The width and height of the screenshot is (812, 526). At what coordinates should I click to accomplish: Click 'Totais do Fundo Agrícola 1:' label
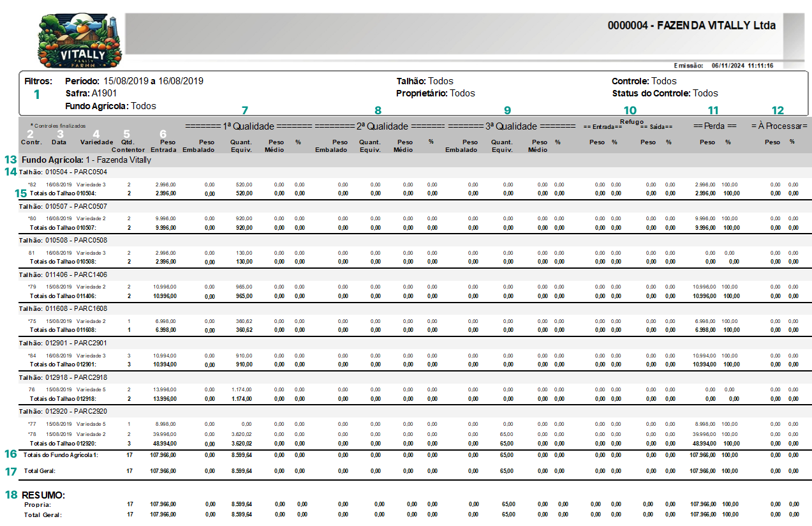point(62,455)
